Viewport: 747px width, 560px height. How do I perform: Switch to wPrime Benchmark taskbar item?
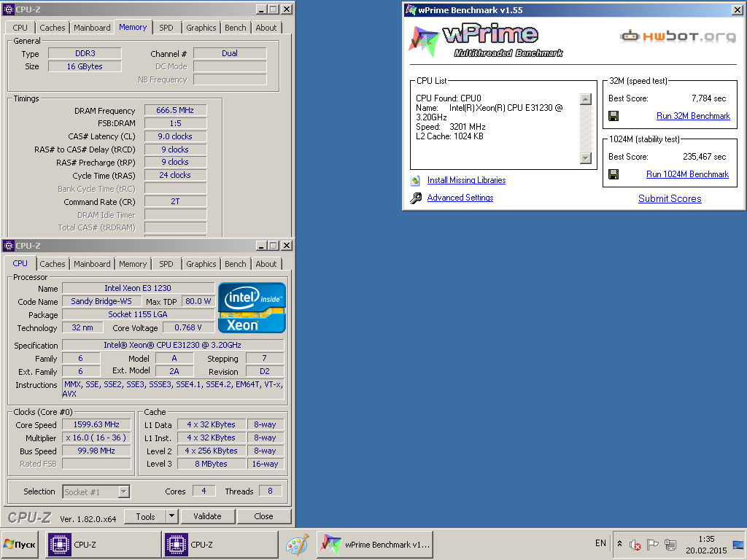[x=375, y=544]
